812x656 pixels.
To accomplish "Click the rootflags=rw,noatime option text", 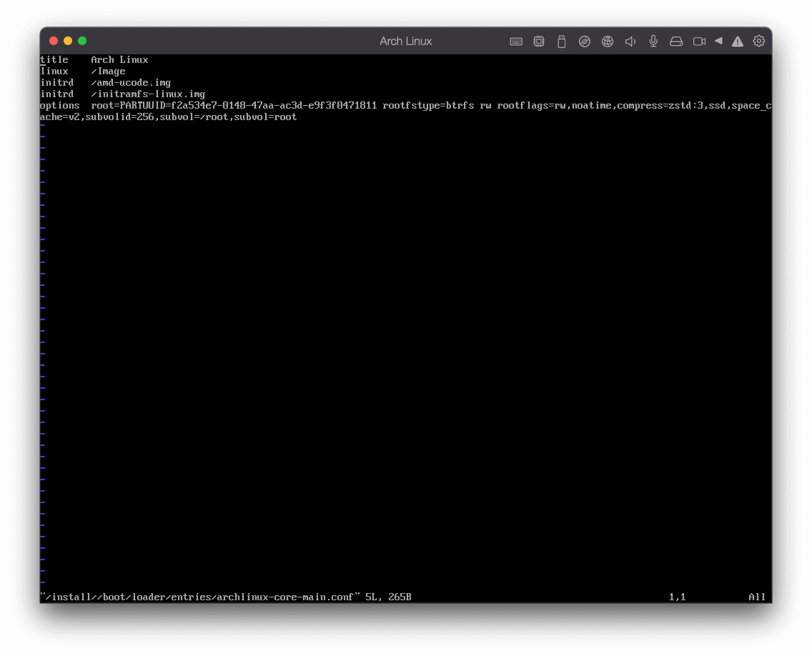I will (554, 105).
